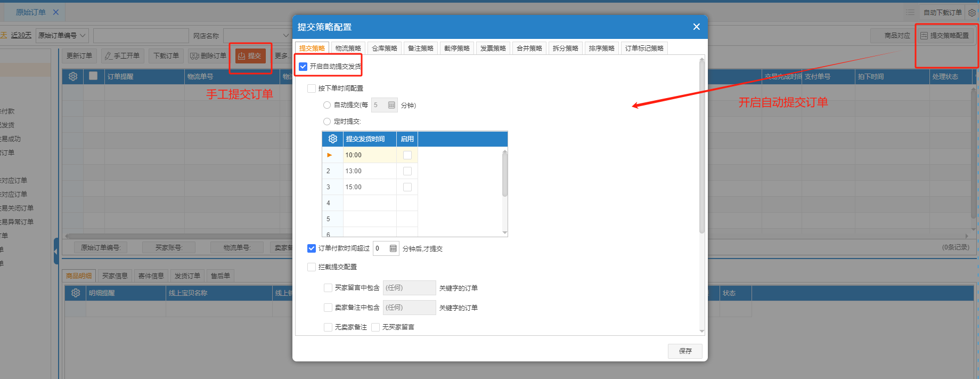Switch to 合并策略 tab

click(529, 49)
